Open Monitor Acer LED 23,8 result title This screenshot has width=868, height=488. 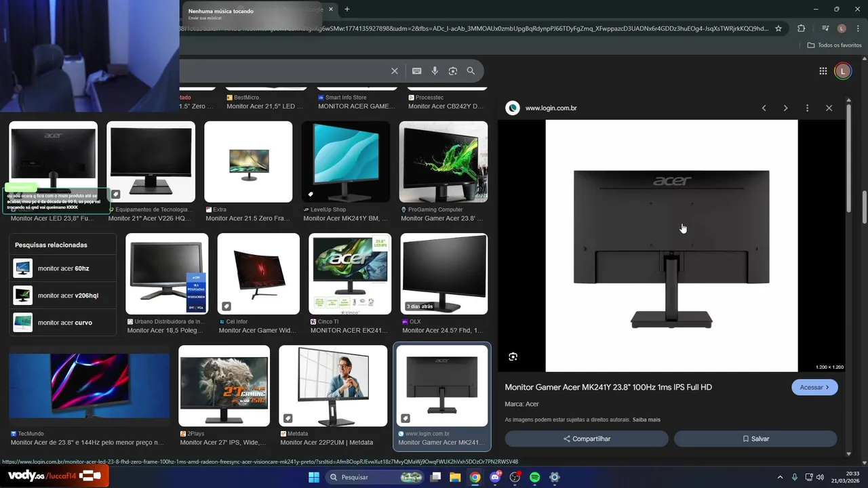pyautogui.click(x=52, y=219)
